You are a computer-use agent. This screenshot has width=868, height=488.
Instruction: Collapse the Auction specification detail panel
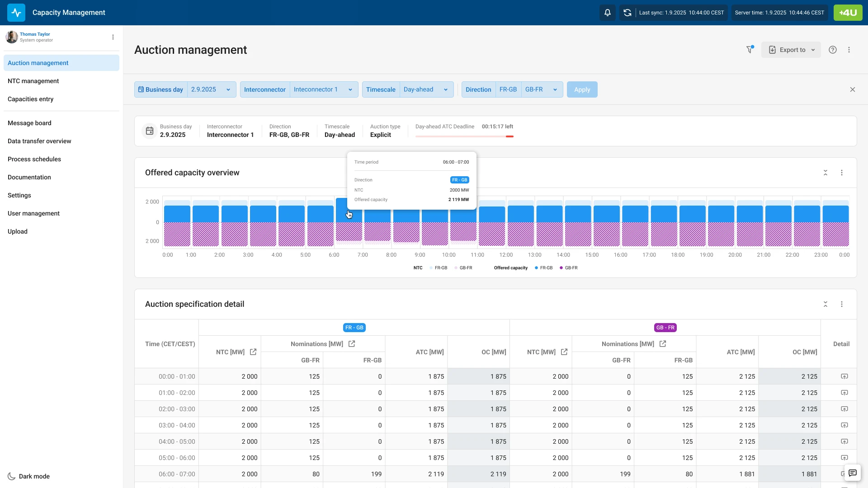pyautogui.click(x=826, y=304)
